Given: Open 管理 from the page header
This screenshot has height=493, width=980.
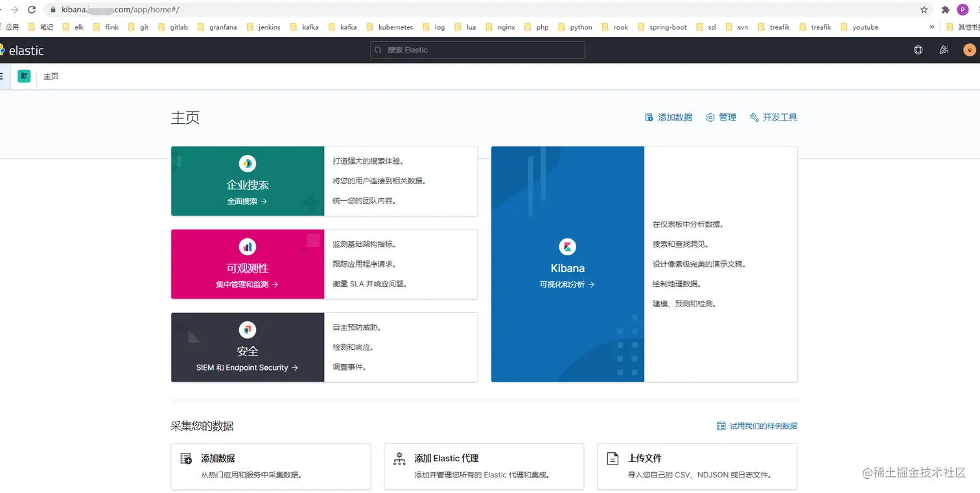Looking at the screenshot, I should (x=721, y=117).
